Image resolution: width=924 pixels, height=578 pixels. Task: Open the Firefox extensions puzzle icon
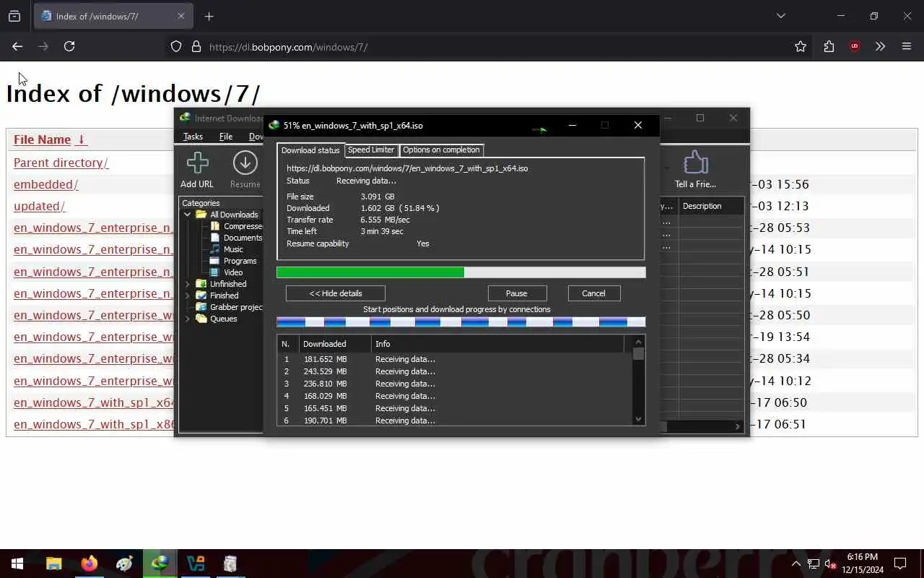click(x=829, y=46)
